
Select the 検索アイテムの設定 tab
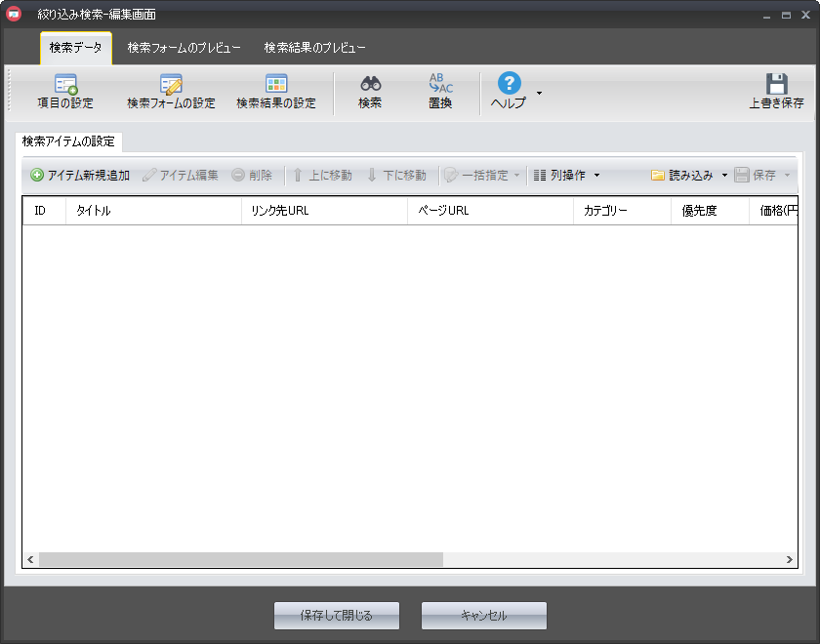click(x=68, y=141)
